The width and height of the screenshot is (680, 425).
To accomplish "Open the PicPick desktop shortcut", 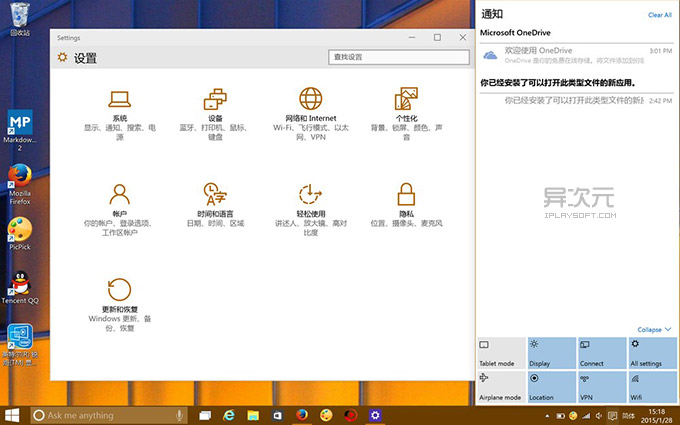I will coord(20,233).
